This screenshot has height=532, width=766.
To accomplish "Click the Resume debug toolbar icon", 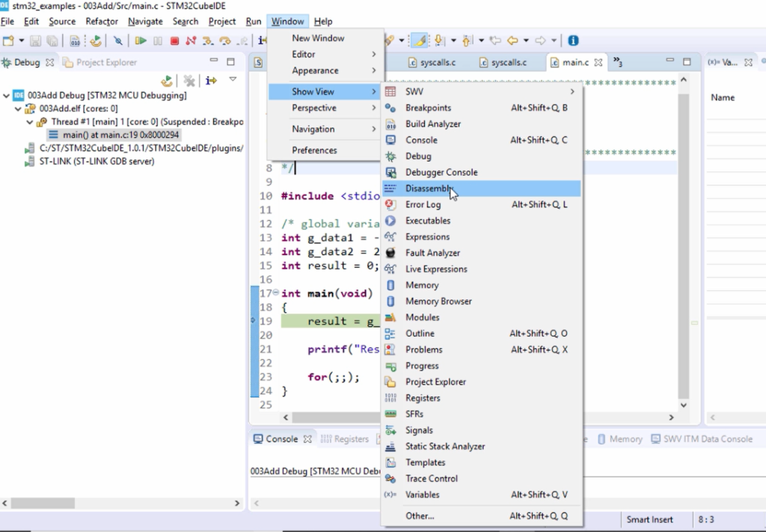I will tap(141, 40).
